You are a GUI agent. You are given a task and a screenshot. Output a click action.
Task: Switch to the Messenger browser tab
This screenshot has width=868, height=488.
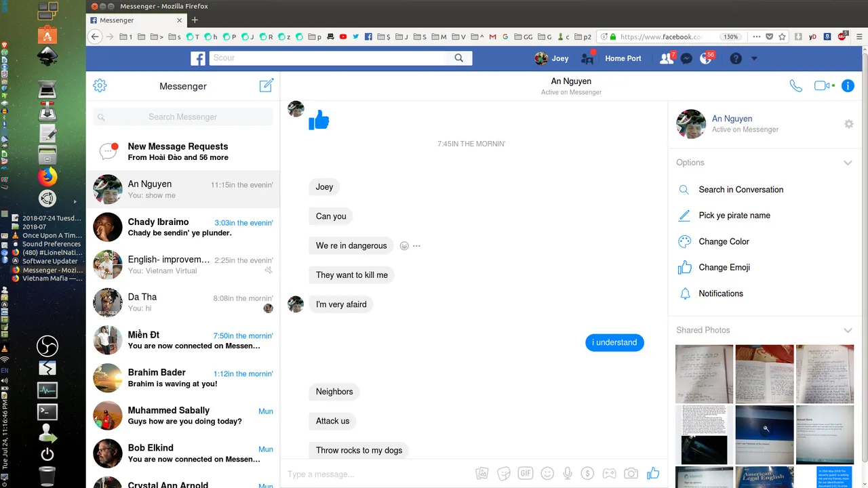point(136,20)
